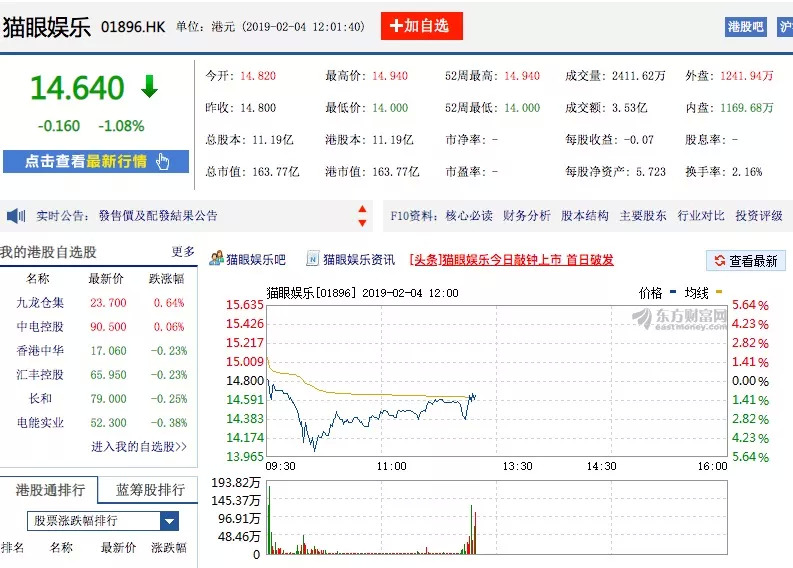This screenshot has width=793, height=568.
Task: Click the blue 价格 legend marker
Action: [x=673, y=292]
